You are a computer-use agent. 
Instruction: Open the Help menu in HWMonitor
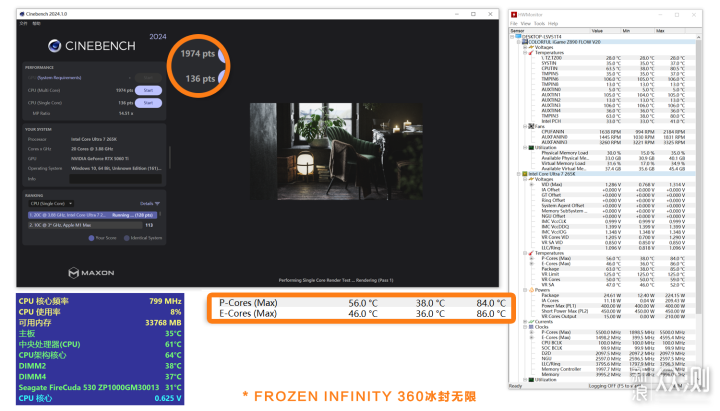[x=553, y=23]
